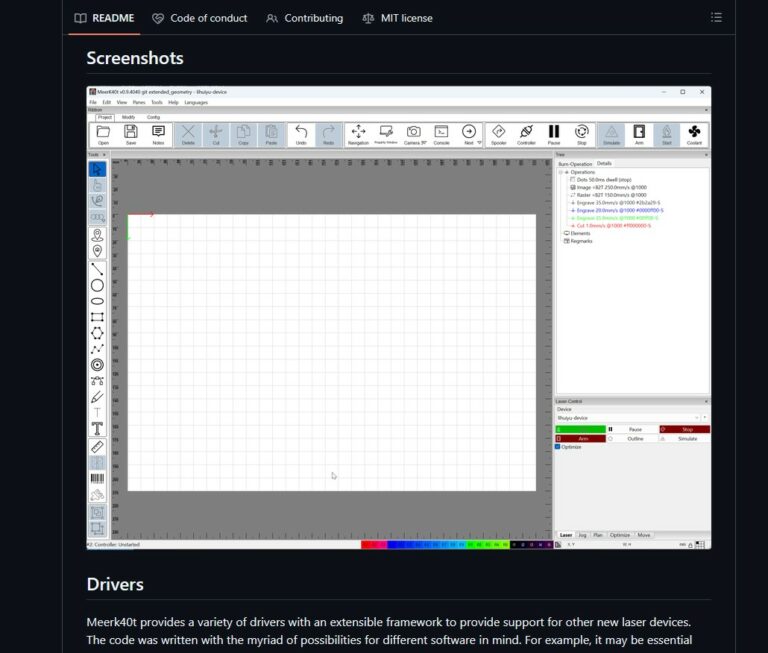Click the Outline option in Laser Control

click(632, 438)
